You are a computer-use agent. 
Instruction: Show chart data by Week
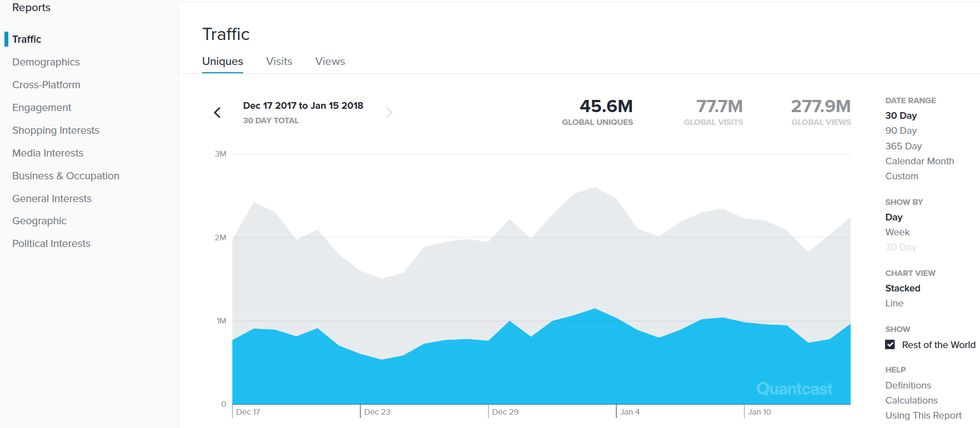click(897, 232)
